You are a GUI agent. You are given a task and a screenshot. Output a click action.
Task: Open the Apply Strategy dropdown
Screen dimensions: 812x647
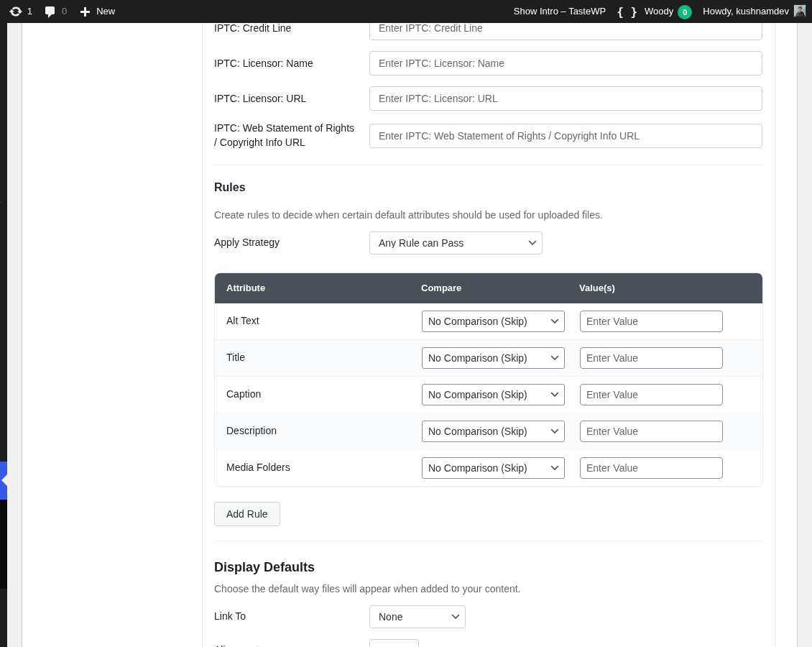click(456, 243)
